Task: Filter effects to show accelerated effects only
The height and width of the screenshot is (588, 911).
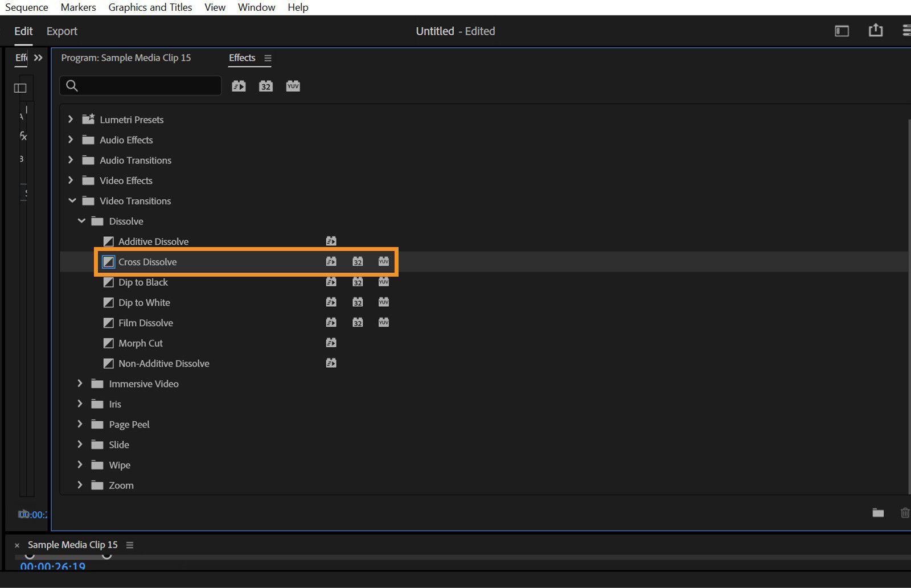Action: (238, 85)
